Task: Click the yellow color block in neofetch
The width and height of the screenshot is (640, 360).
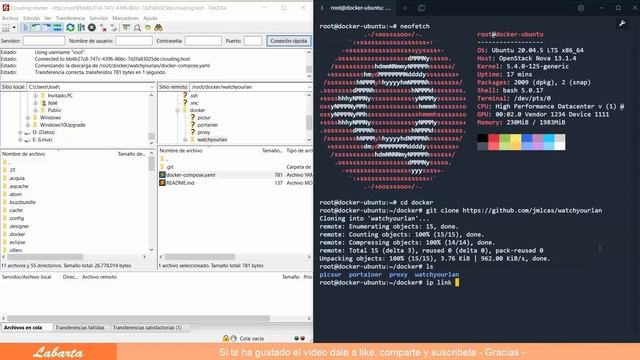Action: pyautogui.click(x=516, y=138)
